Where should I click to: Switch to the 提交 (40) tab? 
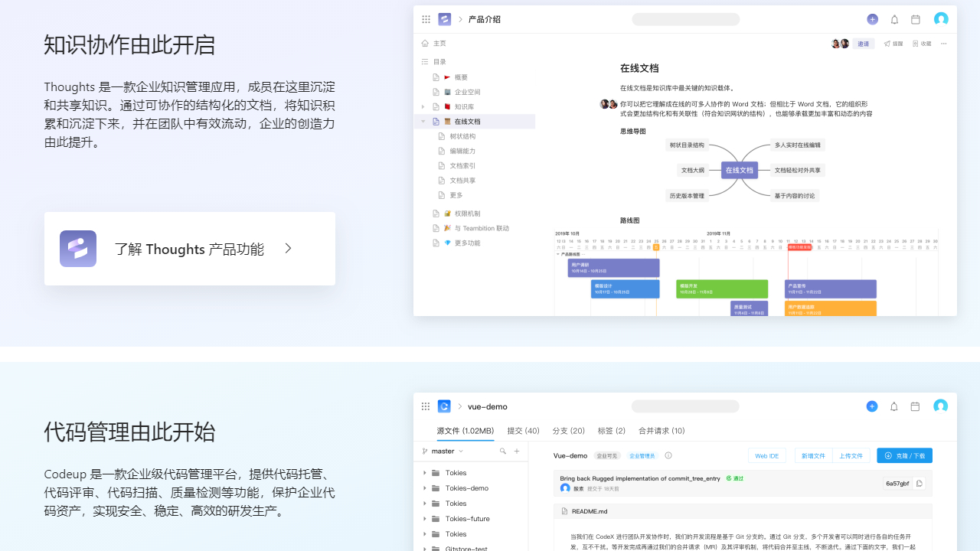coord(523,431)
